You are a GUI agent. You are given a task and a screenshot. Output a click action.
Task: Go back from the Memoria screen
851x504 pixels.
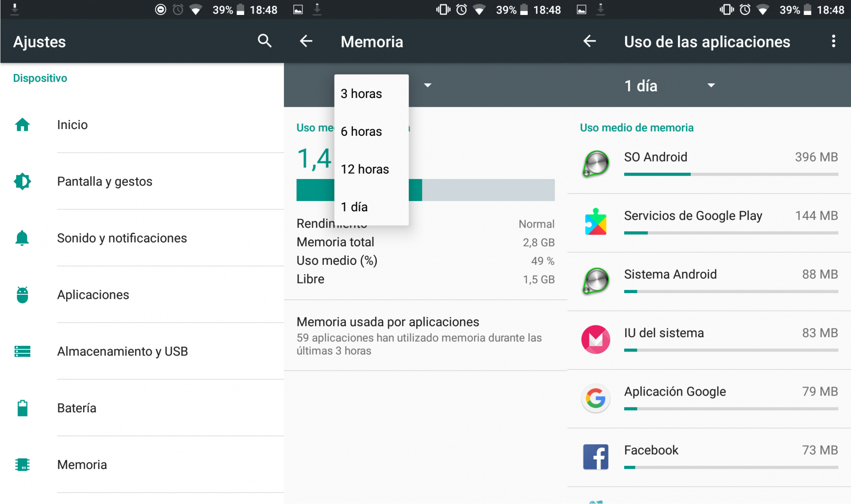[x=306, y=41]
